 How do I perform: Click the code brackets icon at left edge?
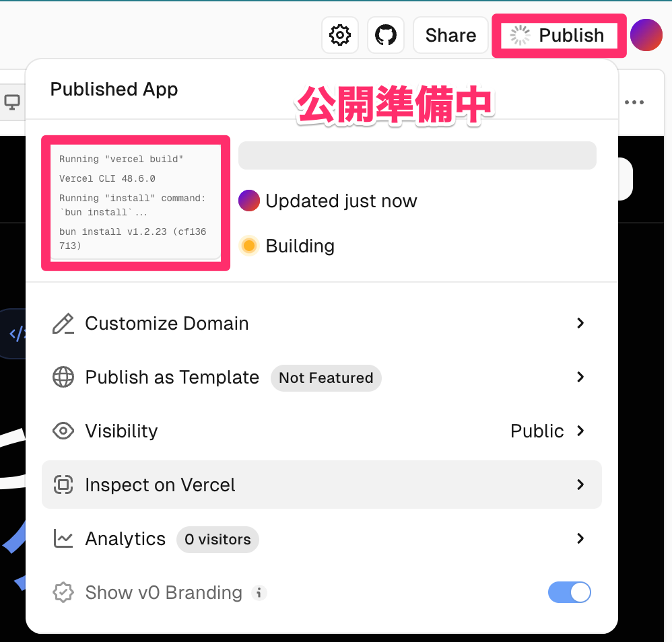click(17, 334)
